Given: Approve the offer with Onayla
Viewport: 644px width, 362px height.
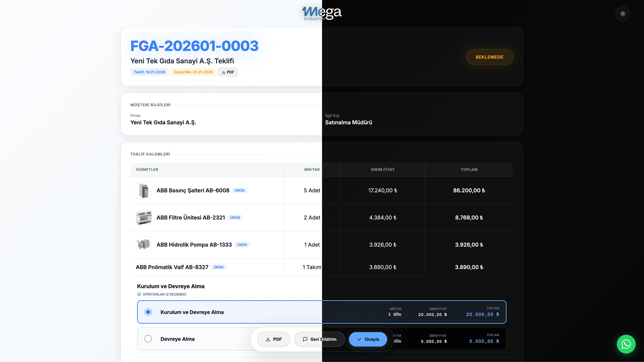Looking at the screenshot, I should click(x=368, y=339).
